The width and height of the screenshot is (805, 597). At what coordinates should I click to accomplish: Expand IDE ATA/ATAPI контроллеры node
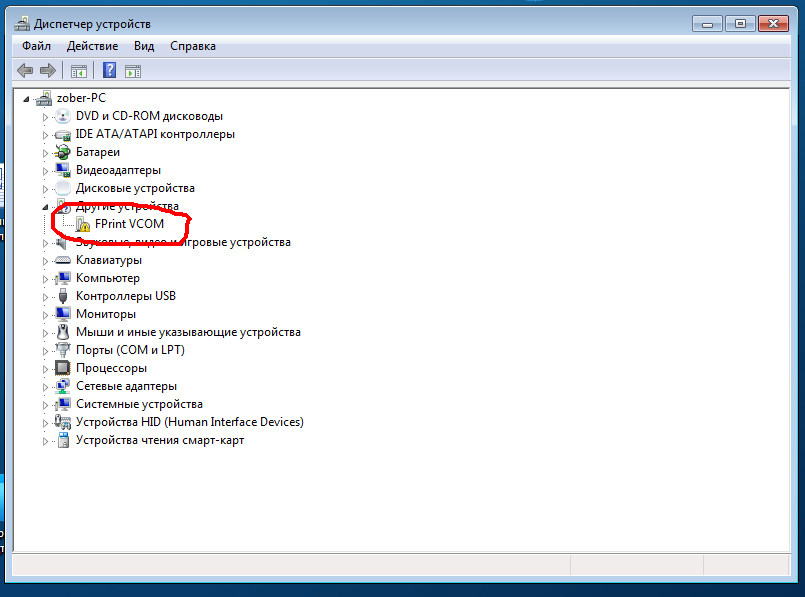(x=45, y=135)
